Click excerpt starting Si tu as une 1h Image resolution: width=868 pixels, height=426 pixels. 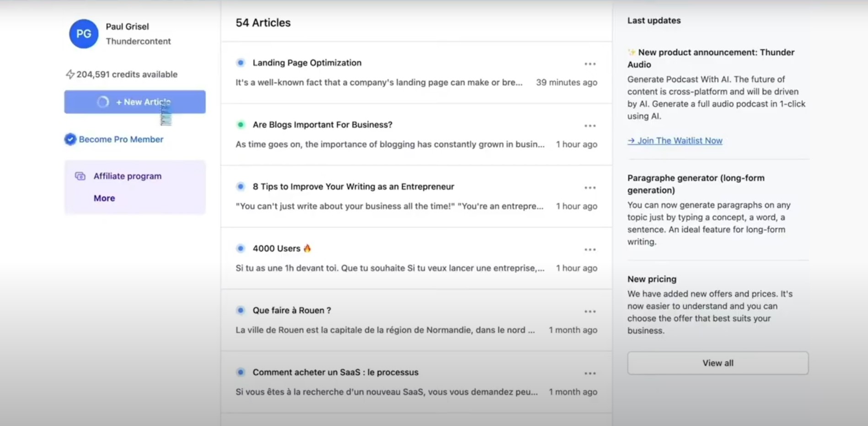tap(390, 268)
